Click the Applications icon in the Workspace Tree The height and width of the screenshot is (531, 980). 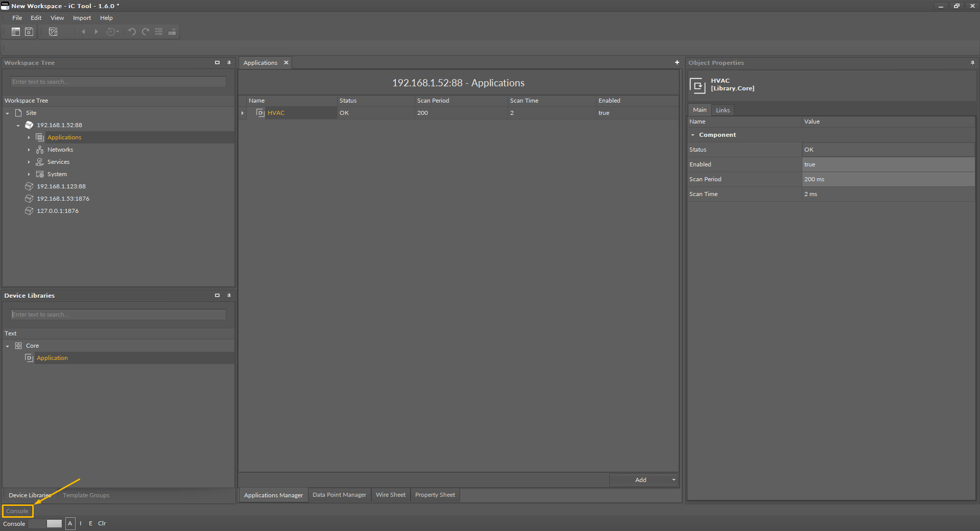click(39, 137)
